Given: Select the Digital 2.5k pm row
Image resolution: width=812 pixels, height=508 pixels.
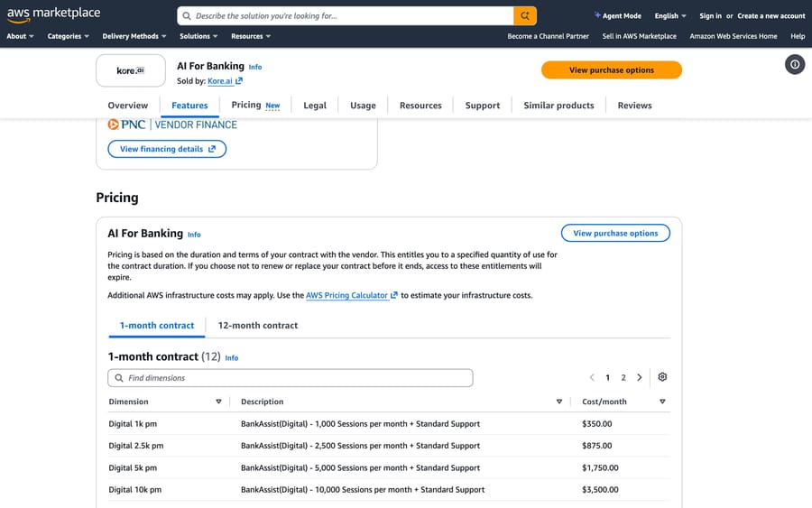Looking at the screenshot, I should (389, 446).
